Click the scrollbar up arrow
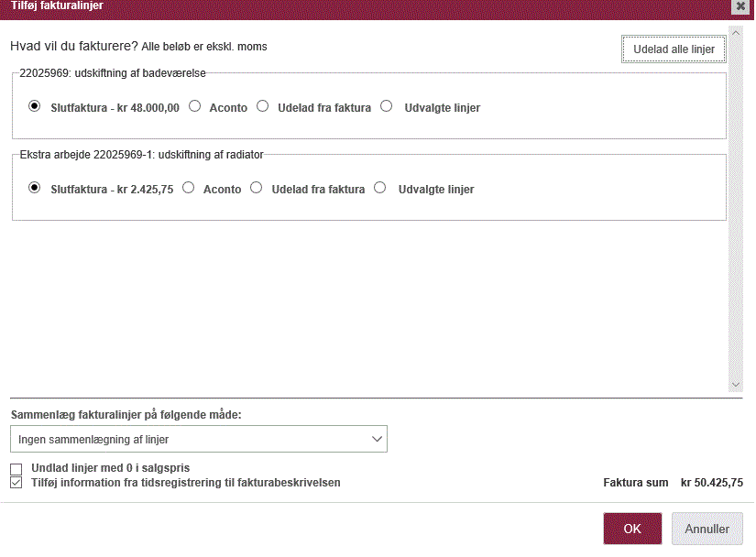The image size is (756, 557). pyautogui.click(x=736, y=33)
